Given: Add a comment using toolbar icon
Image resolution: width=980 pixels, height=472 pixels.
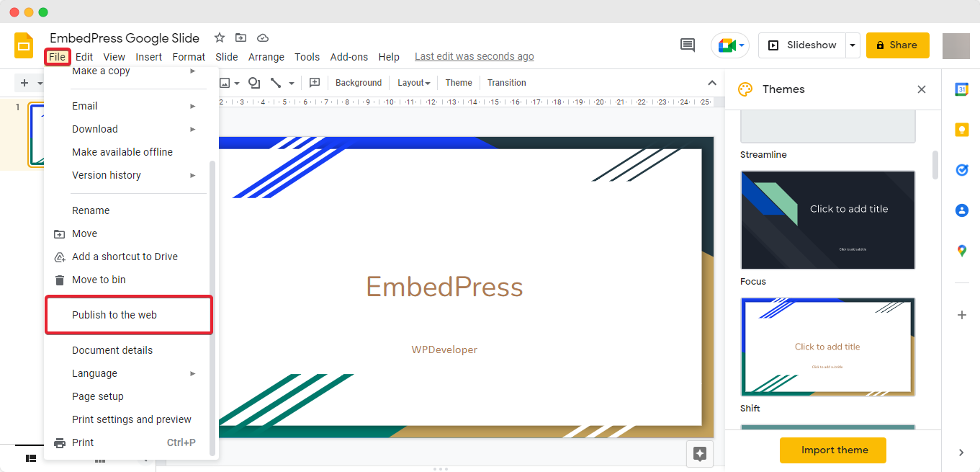Looking at the screenshot, I should point(315,83).
